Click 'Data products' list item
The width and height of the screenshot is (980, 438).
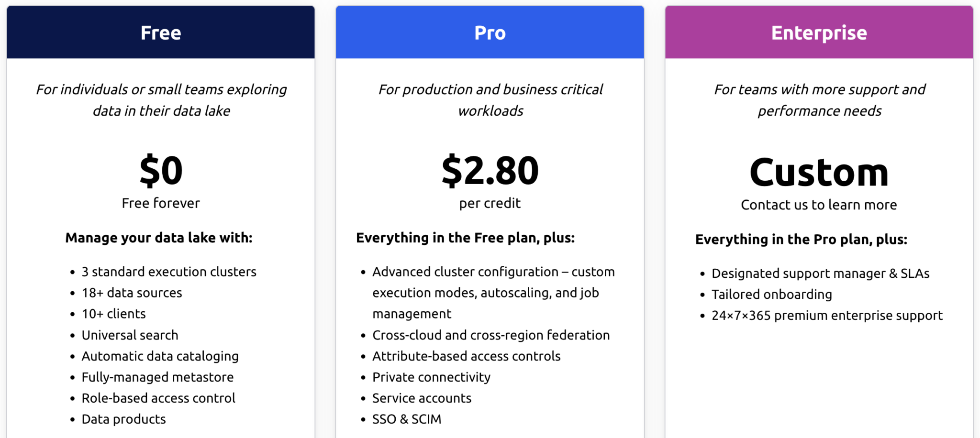coord(123,419)
